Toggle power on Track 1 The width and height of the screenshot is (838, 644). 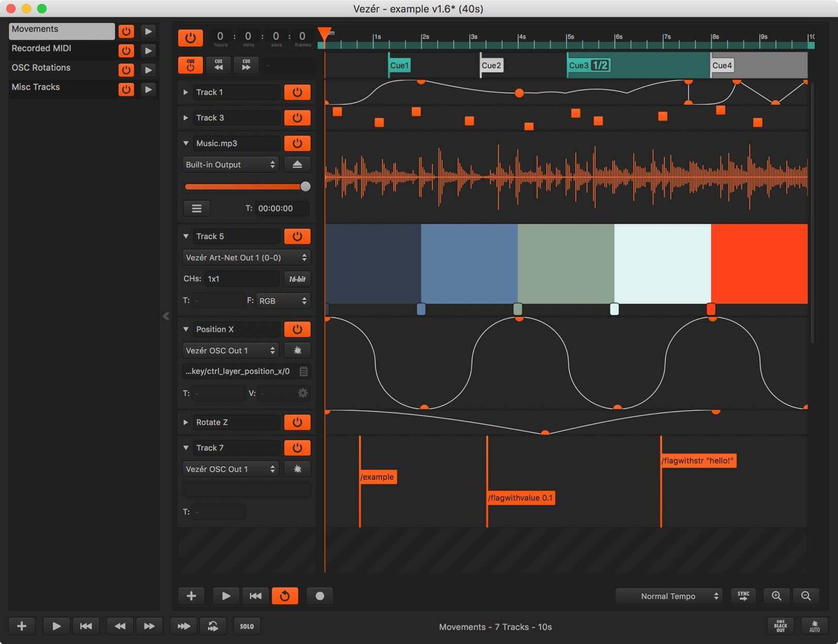pyautogui.click(x=297, y=92)
